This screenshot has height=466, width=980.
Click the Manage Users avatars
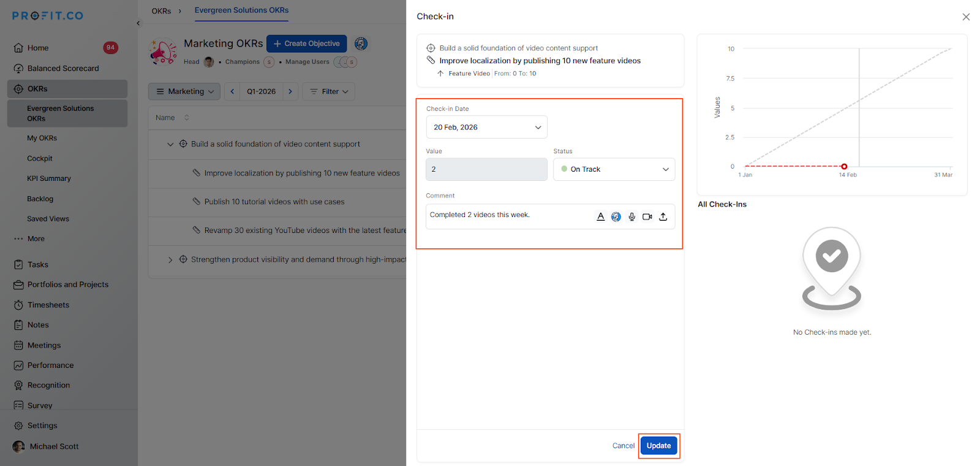click(345, 62)
